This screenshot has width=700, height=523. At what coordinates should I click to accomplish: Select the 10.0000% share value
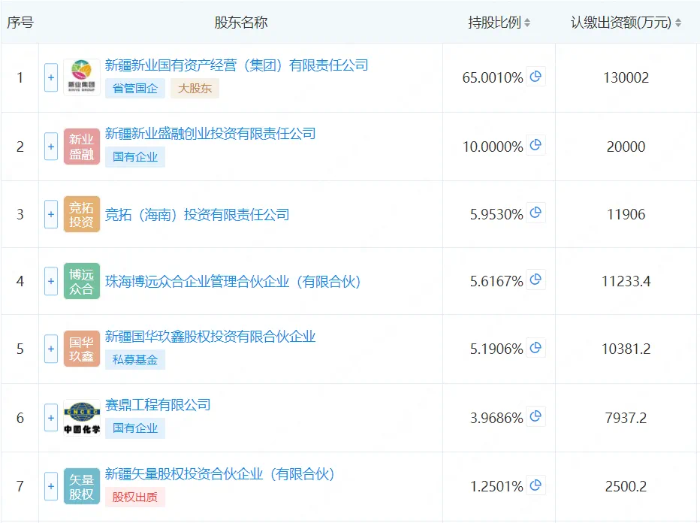[492, 146]
